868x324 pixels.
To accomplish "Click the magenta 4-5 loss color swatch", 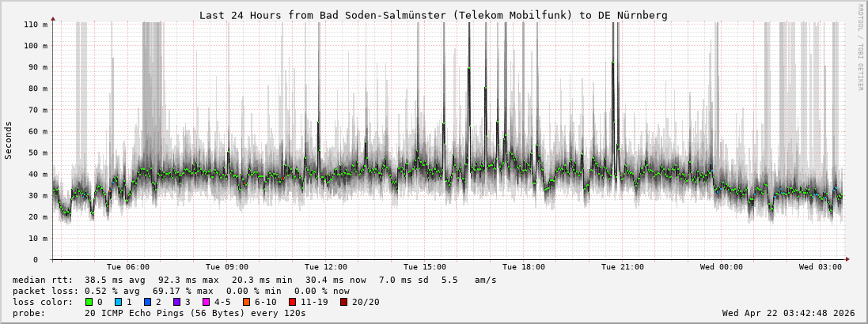I will (x=206, y=302).
